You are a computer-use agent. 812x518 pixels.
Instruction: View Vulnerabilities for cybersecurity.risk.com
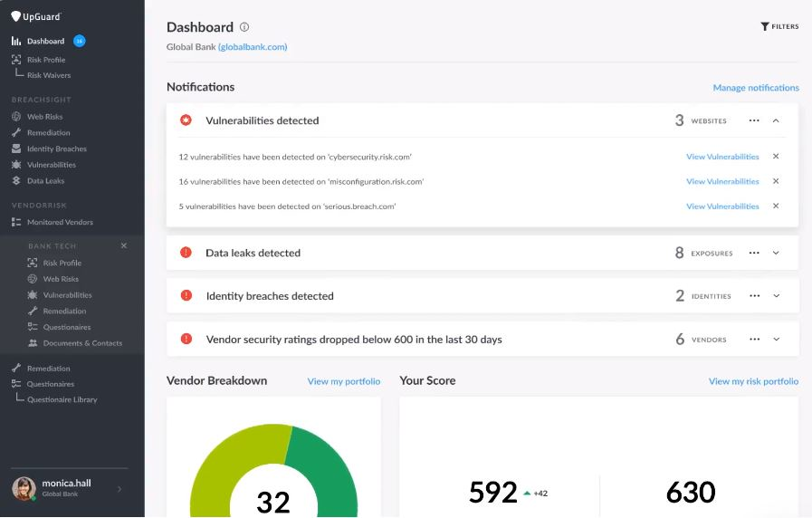pyautogui.click(x=722, y=157)
